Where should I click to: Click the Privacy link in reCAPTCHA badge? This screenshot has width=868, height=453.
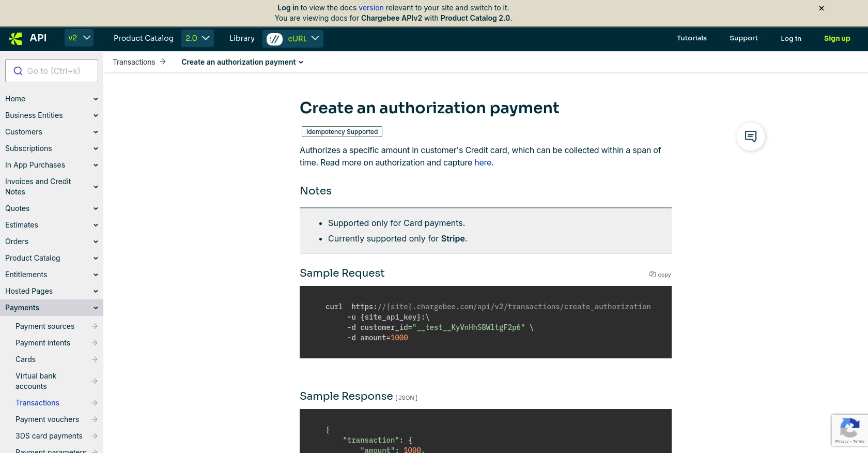pos(841,442)
